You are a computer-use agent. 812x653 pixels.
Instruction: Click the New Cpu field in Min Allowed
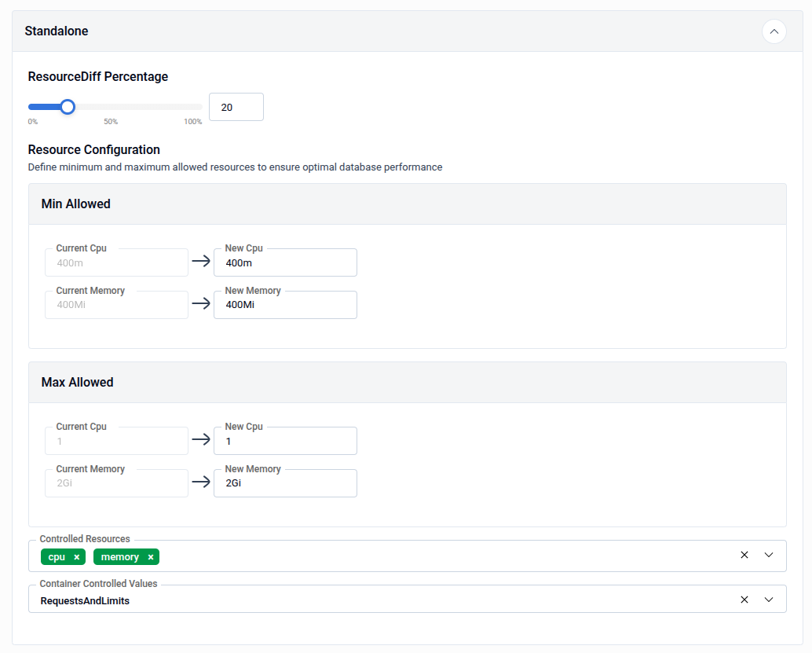pyautogui.click(x=285, y=262)
